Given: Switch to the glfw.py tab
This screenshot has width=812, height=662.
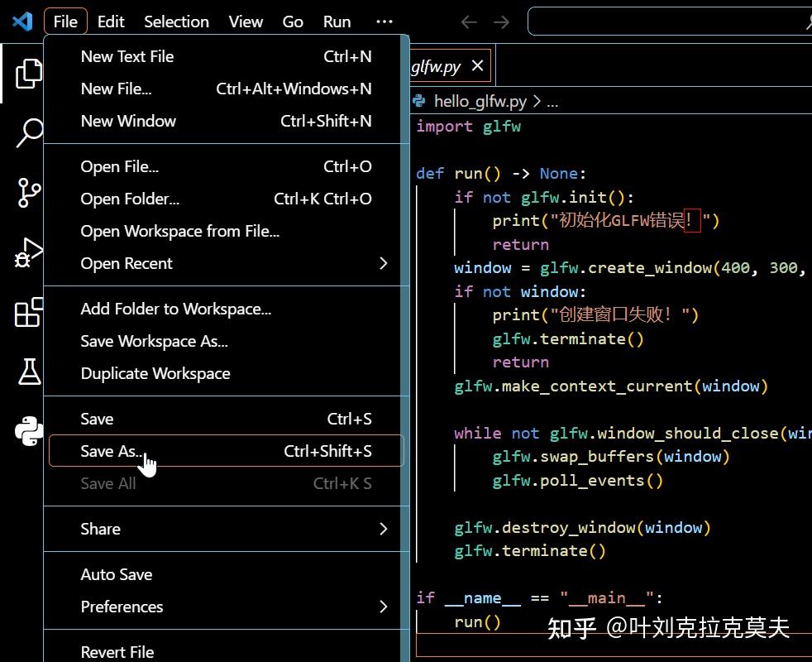Looking at the screenshot, I should [438, 65].
